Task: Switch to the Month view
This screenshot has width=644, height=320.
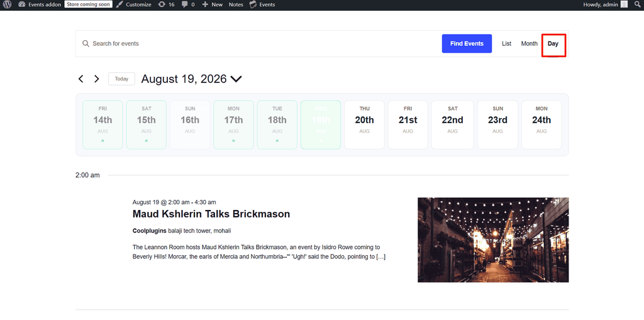Action: [529, 43]
